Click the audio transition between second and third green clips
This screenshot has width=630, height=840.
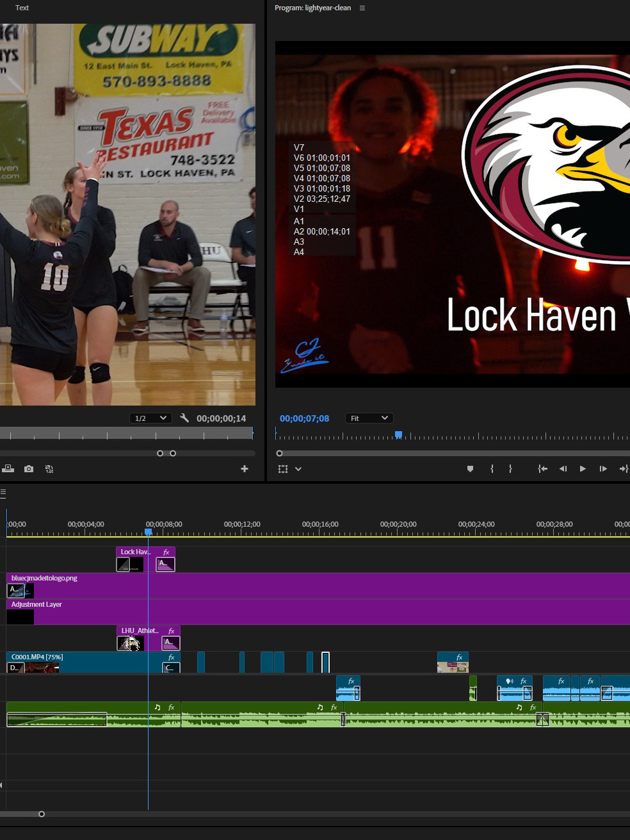click(343, 719)
